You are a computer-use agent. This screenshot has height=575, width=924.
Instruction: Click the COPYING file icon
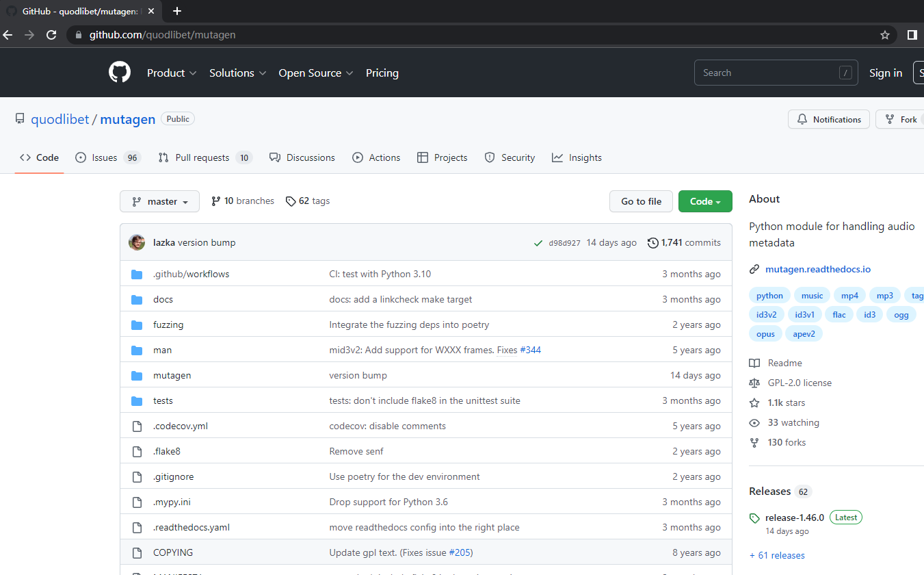pos(137,553)
